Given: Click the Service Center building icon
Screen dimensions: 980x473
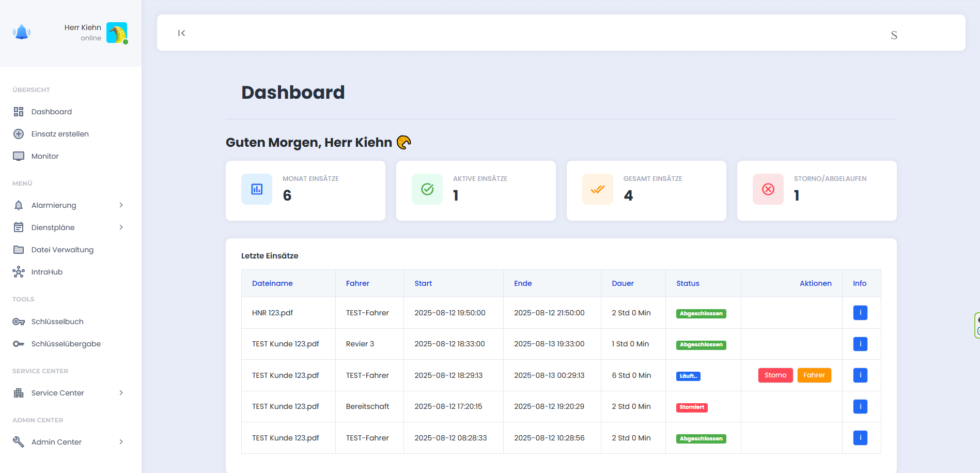Looking at the screenshot, I should (x=19, y=393).
